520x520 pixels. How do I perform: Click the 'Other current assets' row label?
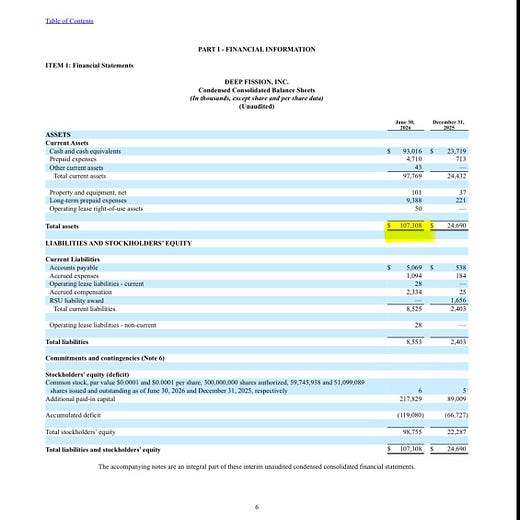coord(76,168)
